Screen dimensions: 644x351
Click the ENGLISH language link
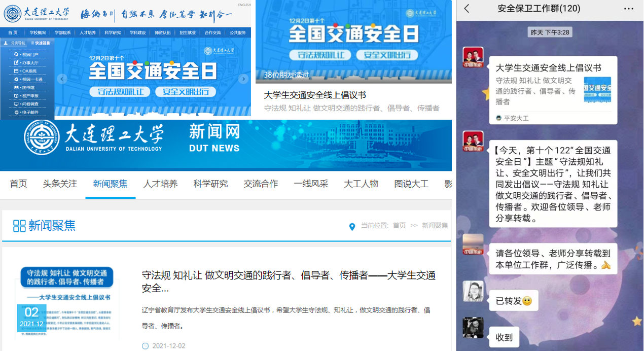244,5
